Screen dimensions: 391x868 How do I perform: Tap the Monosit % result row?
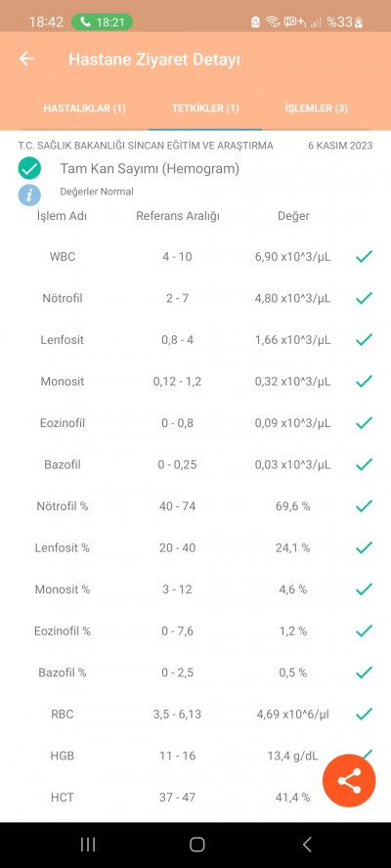click(x=195, y=589)
